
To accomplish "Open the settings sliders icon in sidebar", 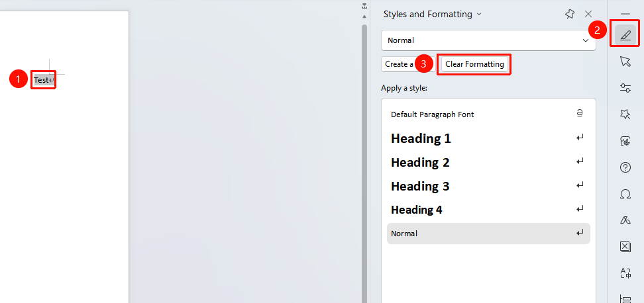I will (625, 88).
